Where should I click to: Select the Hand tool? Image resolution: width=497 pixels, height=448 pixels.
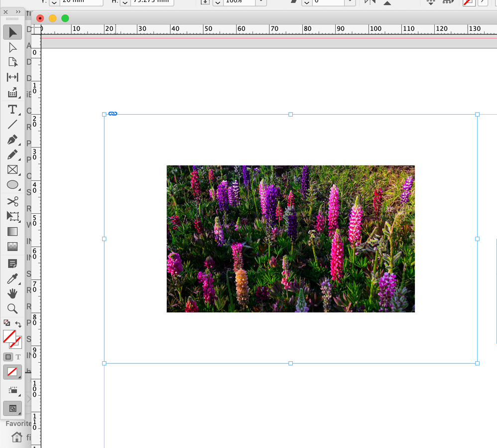pos(12,294)
